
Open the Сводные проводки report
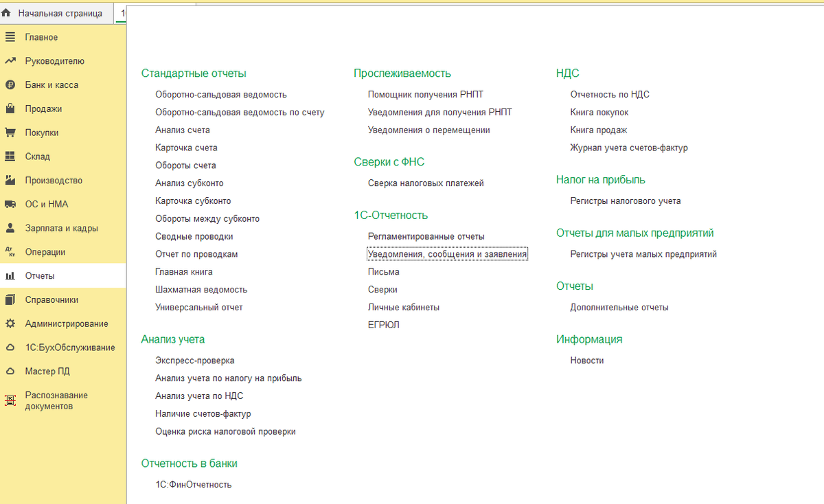coord(194,236)
